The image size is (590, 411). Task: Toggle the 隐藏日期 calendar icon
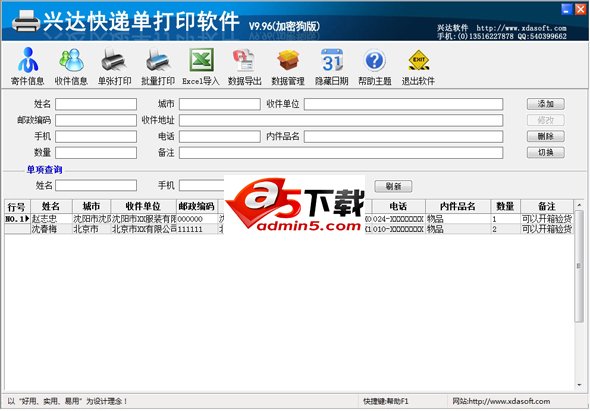tap(331, 66)
